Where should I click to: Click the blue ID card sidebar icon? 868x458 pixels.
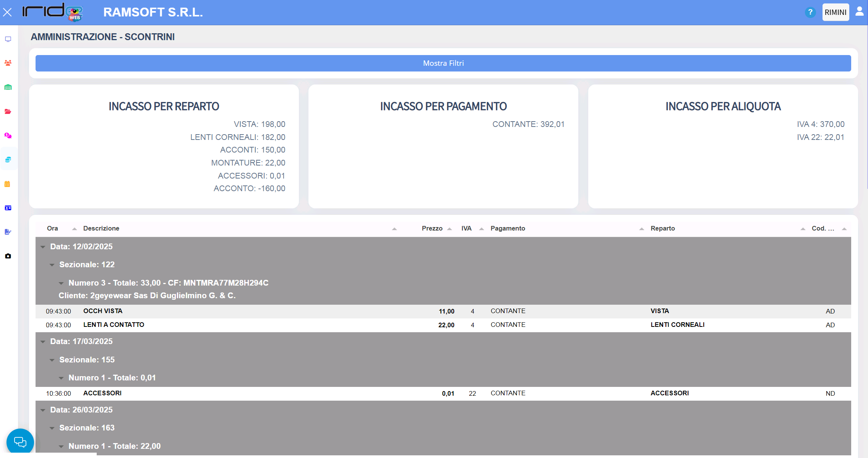[x=8, y=208]
